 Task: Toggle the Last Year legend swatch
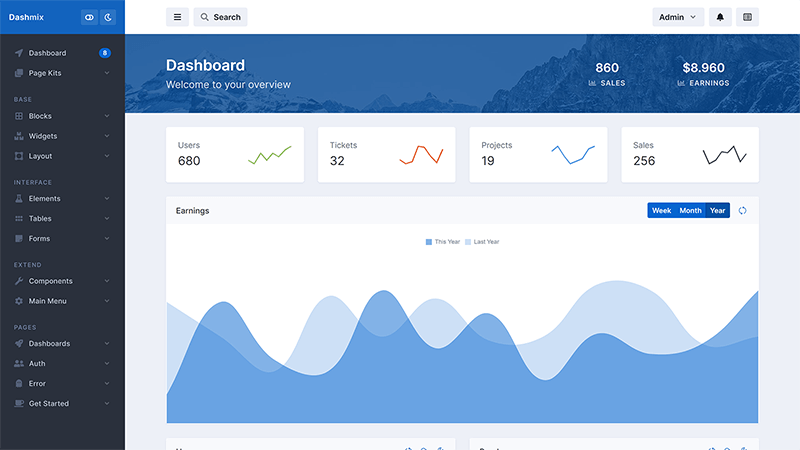(x=468, y=242)
